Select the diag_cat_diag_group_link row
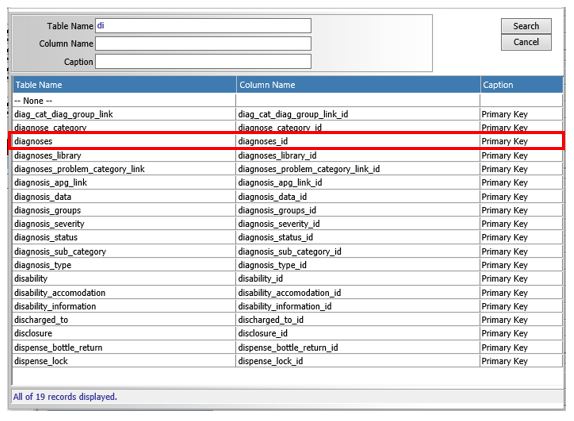574x421 pixels. pyautogui.click(x=288, y=114)
